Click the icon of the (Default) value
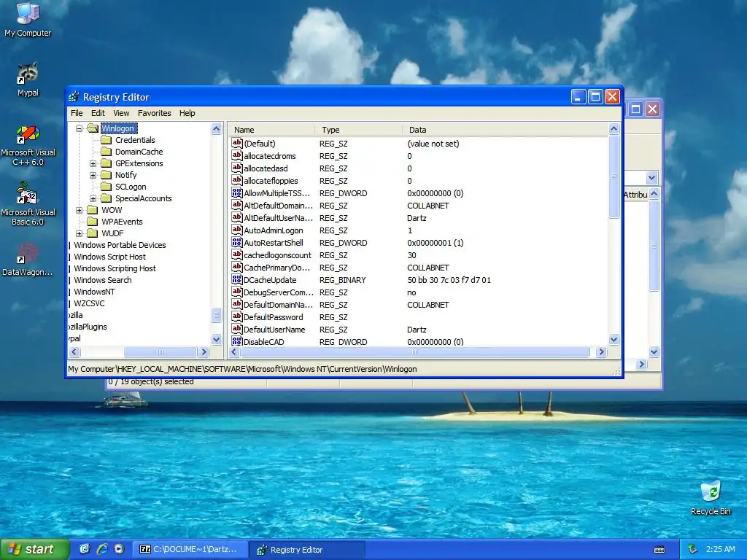This screenshot has width=747, height=560. [237, 144]
